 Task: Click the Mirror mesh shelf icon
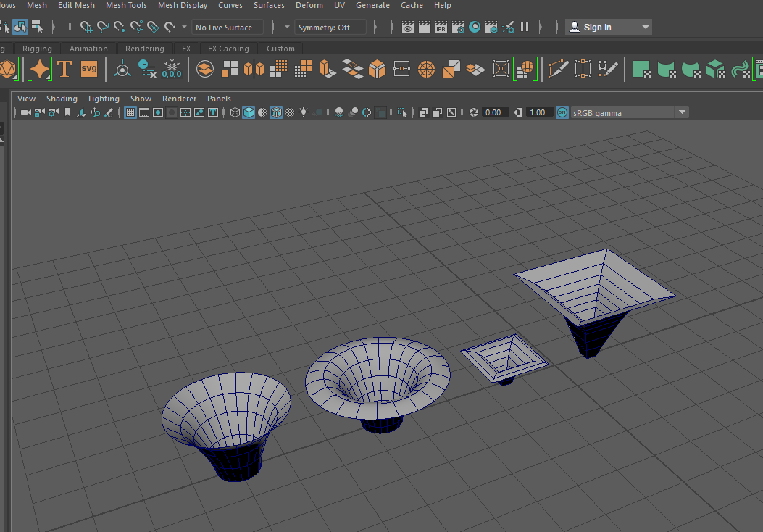(x=254, y=69)
